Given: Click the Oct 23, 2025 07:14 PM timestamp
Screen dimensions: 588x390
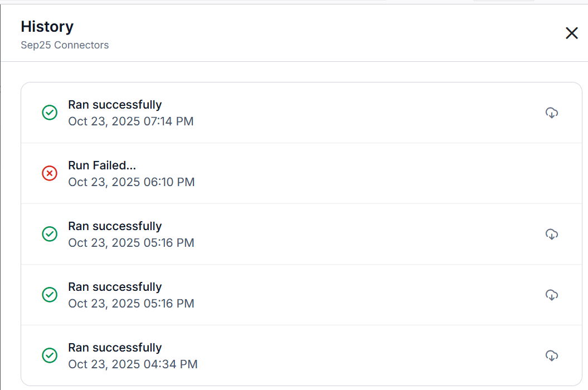Looking at the screenshot, I should coord(131,121).
